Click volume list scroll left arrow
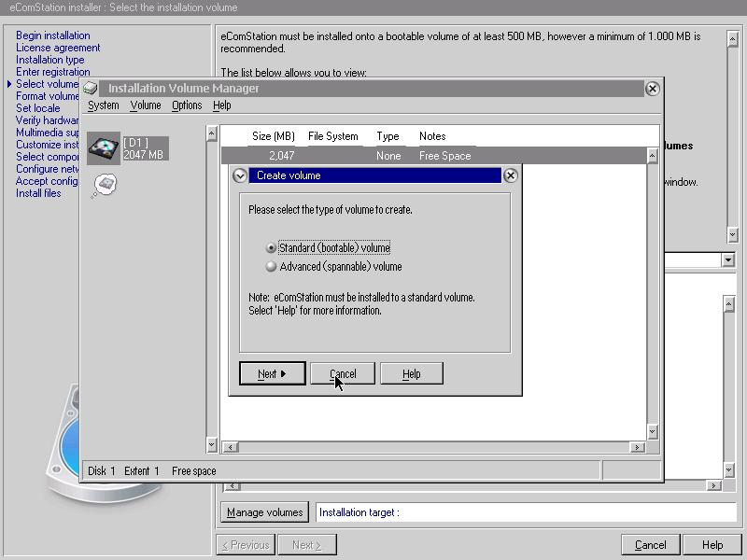This screenshot has width=747, height=560. tap(231, 447)
